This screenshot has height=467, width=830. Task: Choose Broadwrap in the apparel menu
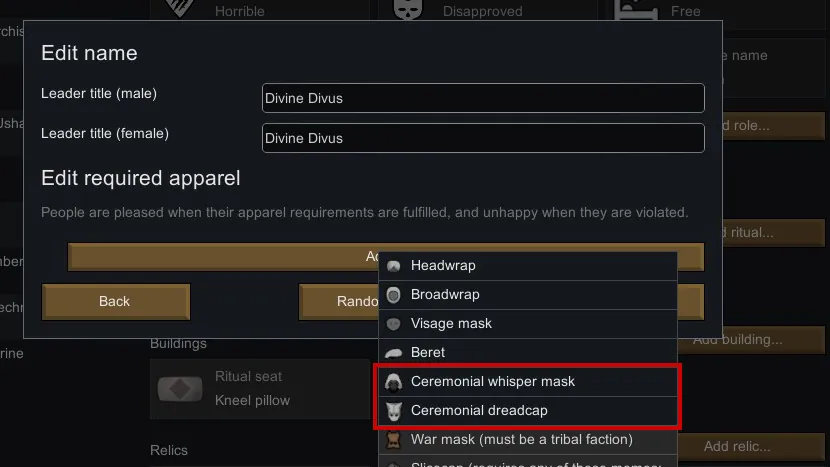[x=445, y=295]
